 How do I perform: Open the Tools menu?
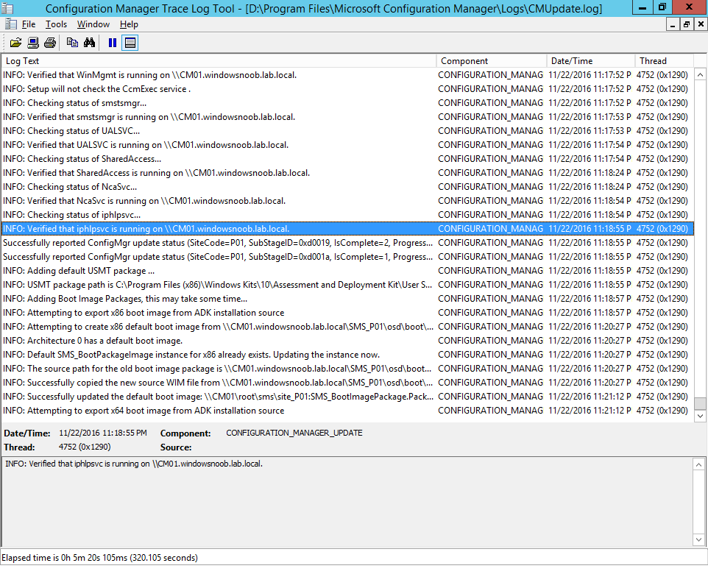pos(56,24)
